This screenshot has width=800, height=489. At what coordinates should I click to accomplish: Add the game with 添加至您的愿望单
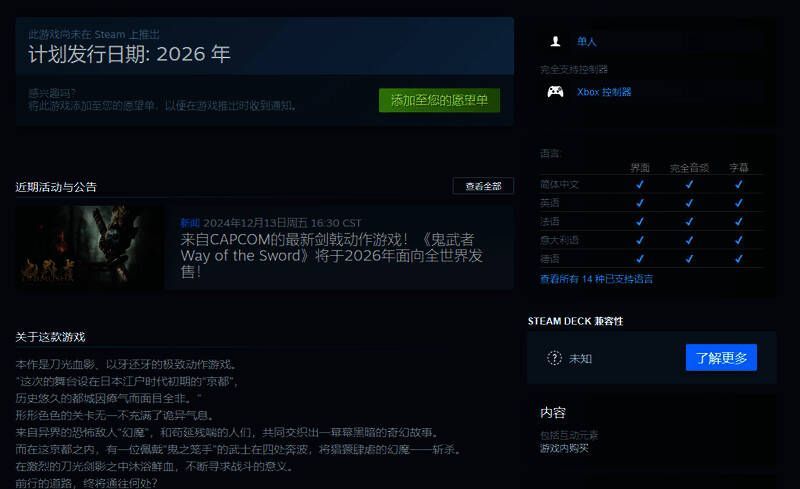439,101
